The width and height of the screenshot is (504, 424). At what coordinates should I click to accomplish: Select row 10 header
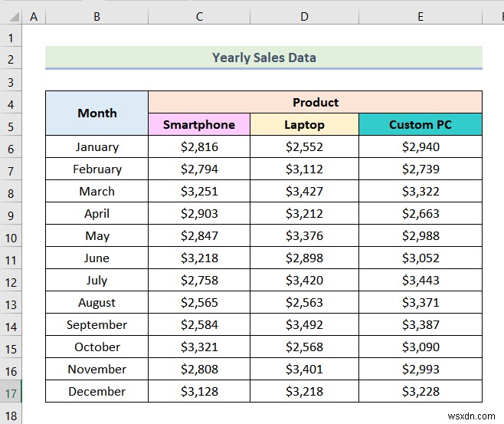point(11,236)
